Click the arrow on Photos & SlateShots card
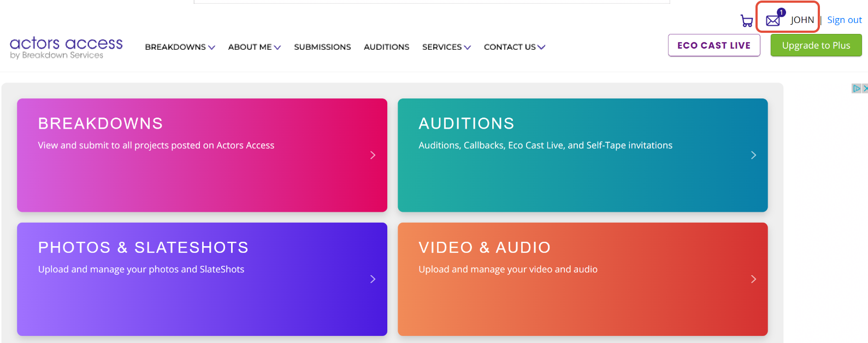The image size is (868, 343). 373,279
